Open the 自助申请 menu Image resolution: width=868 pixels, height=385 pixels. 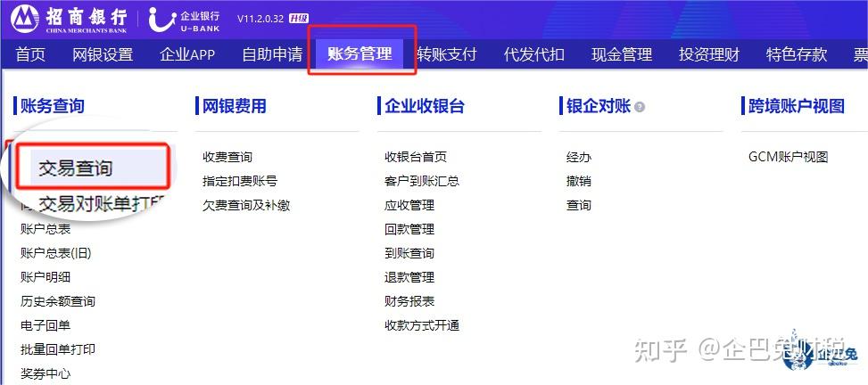(272, 54)
